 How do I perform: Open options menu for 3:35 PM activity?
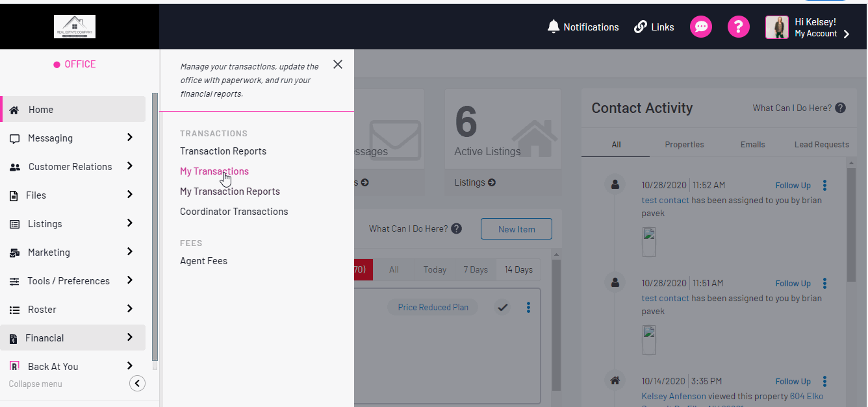(x=824, y=382)
